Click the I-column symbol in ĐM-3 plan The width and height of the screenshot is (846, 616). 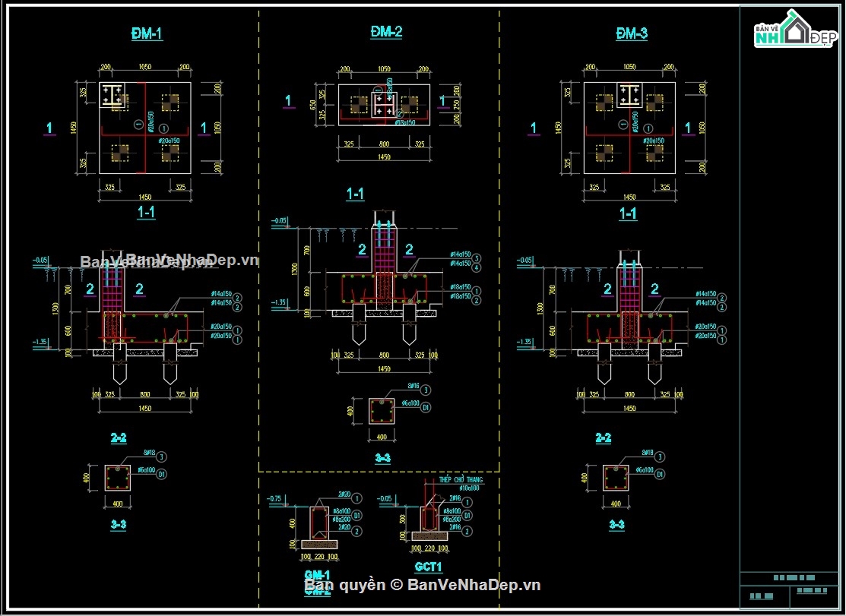tap(629, 96)
